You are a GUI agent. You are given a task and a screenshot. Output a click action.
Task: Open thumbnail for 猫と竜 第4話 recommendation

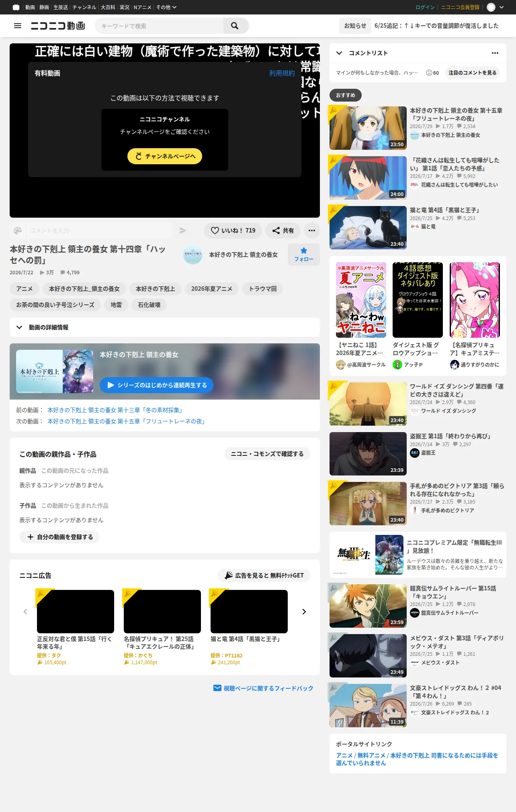point(368,228)
